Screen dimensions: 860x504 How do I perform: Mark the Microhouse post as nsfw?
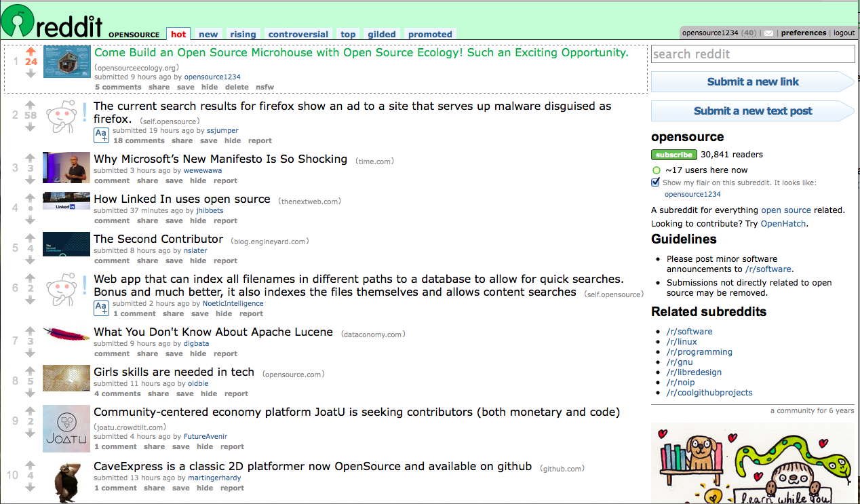[265, 88]
